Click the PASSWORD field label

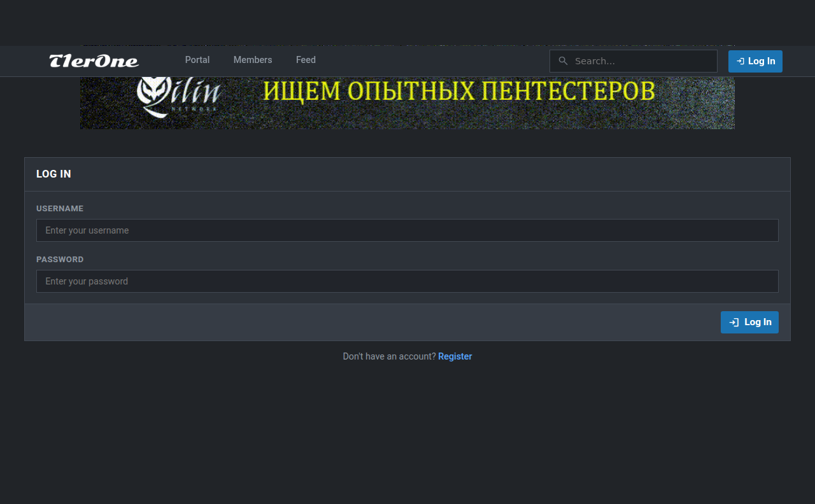pyautogui.click(x=60, y=260)
